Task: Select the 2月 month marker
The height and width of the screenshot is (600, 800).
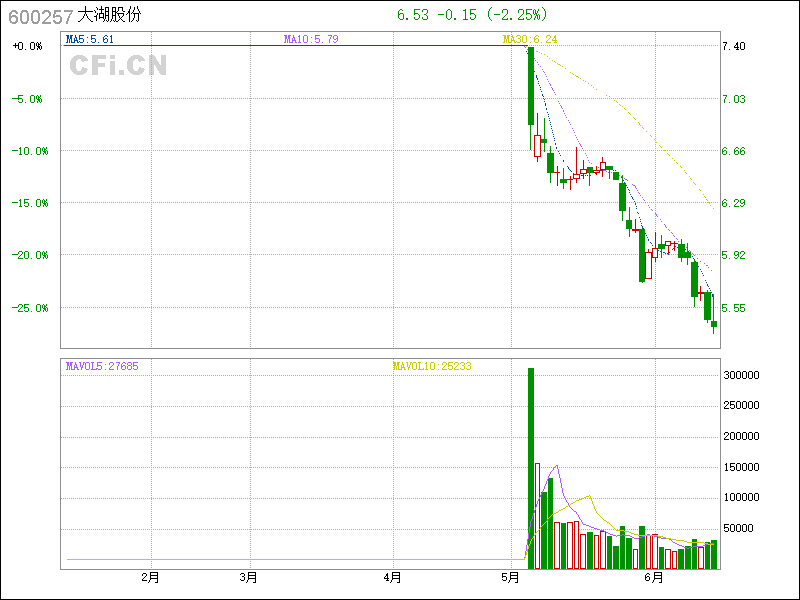Action: pos(150,577)
